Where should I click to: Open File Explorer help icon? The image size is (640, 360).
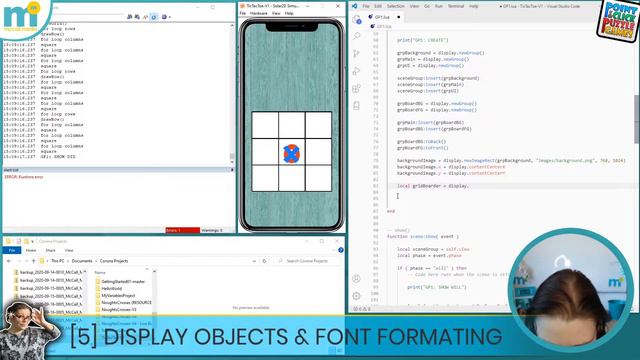[x=341, y=250]
